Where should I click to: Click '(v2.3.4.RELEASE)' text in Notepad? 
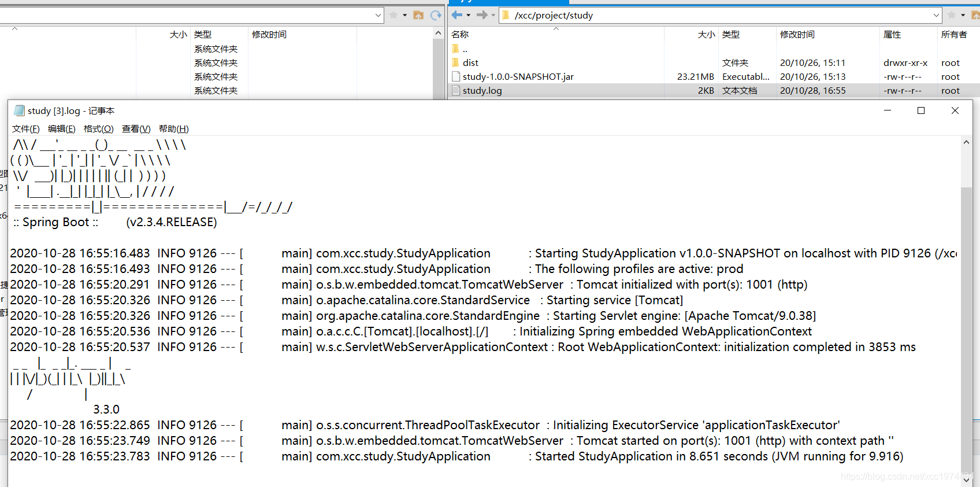coord(172,222)
